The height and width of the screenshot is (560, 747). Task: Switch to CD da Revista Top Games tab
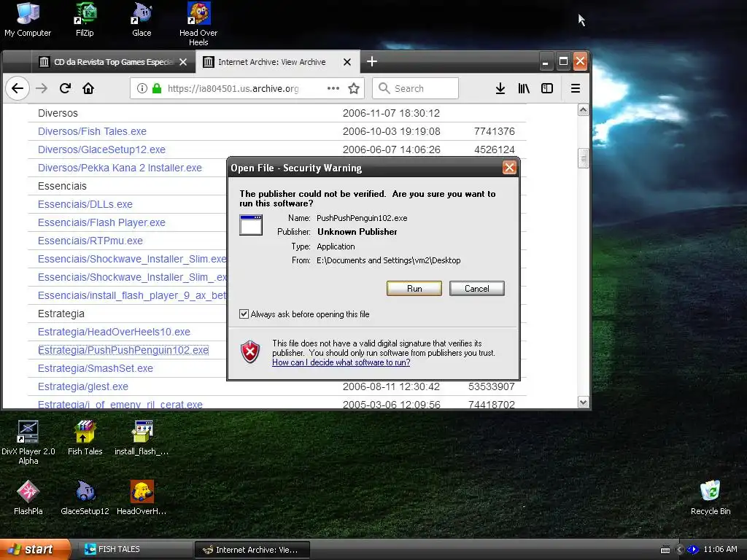point(113,62)
